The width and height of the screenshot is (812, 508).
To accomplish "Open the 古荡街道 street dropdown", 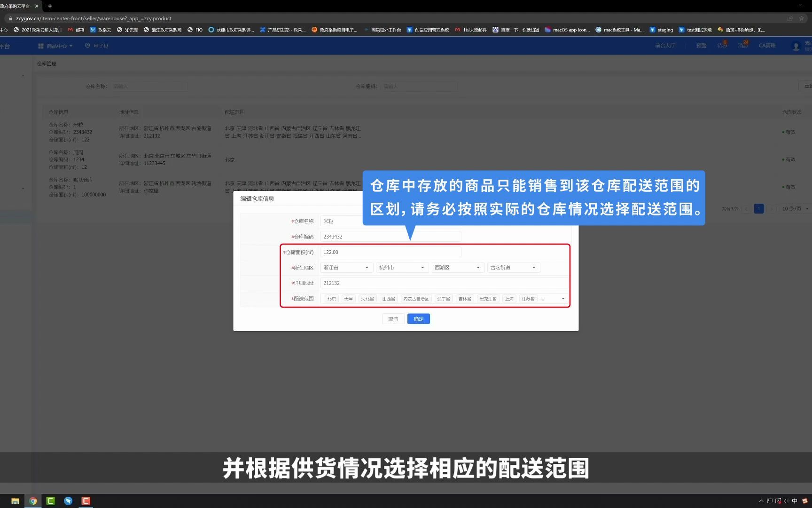I will pos(514,268).
